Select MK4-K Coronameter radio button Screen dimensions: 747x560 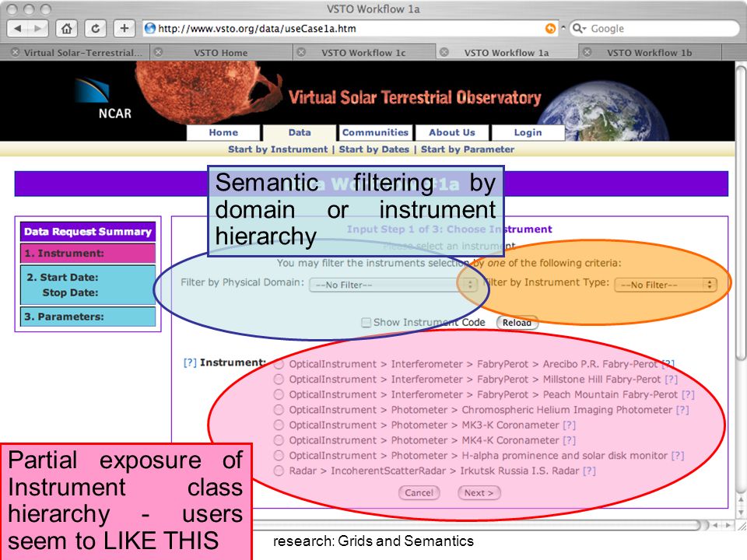coord(279,440)
